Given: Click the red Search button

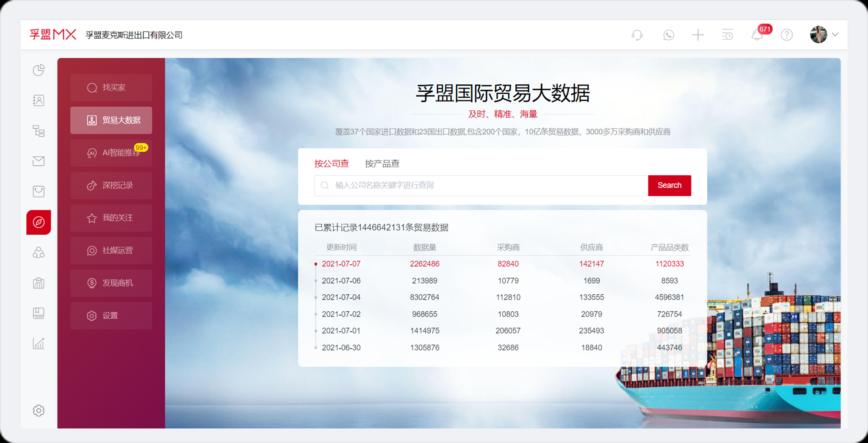Looking at the screenshot, I should [669, 185].
